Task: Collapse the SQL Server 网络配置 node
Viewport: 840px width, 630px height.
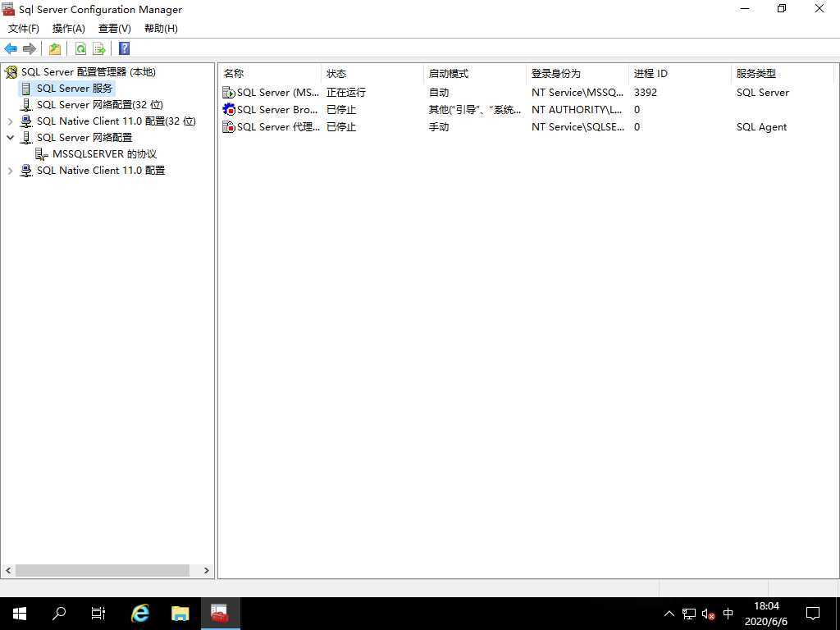Action: tap(10, 138)
